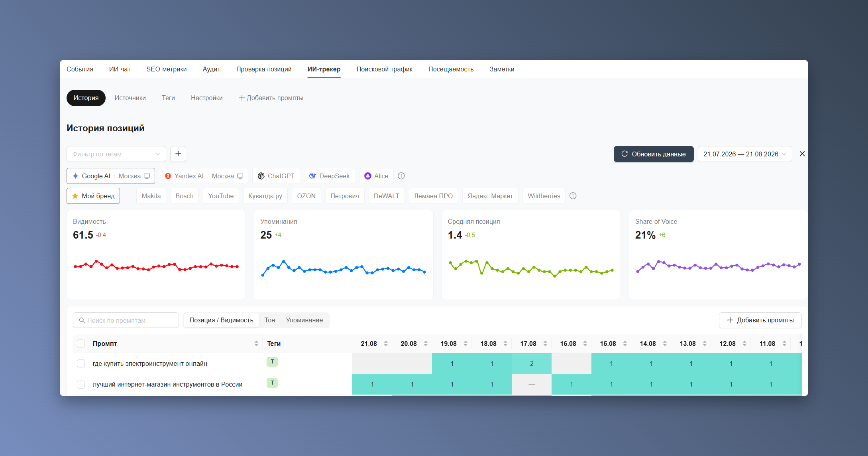Select the Упоминание view mode
Screen dimensions: 868x456
click(304, 320)
